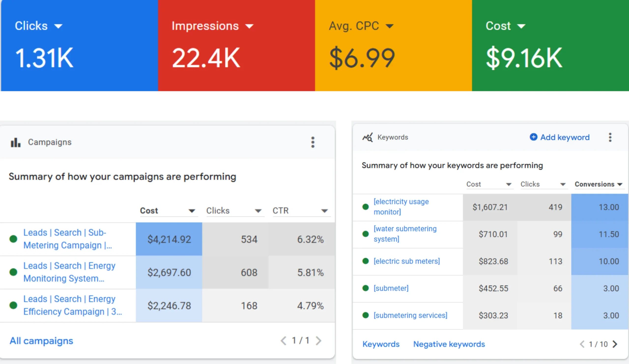Click the $4,214.92 cost cell
This screenshot has width=629, height=364.
(169, 239)
